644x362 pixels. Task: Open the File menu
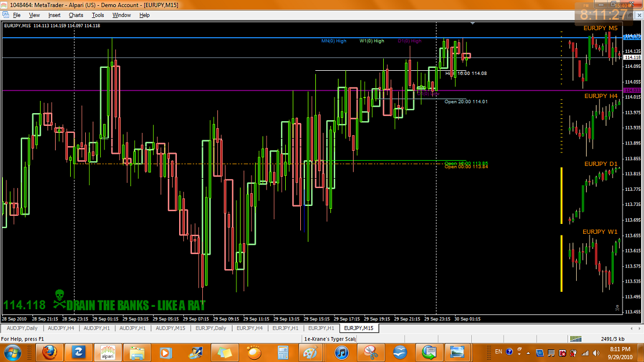pyautogui.click(x=16, y=15)
